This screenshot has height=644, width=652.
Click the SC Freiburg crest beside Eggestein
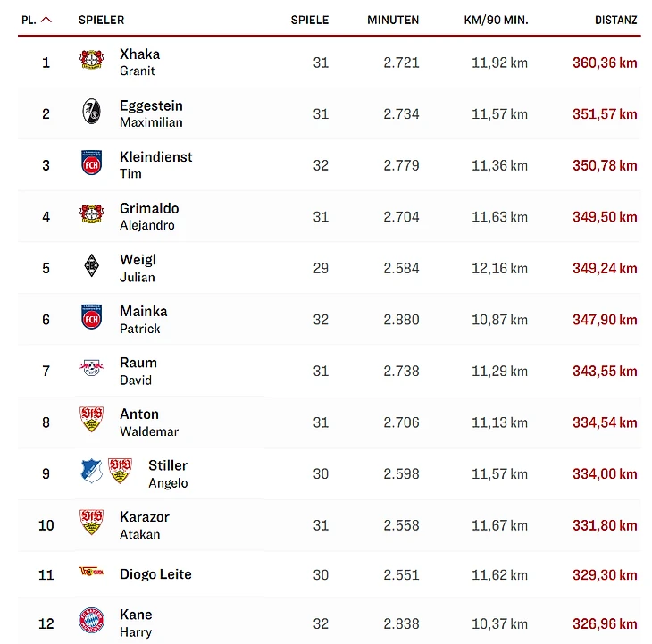[x=91, y=113]
